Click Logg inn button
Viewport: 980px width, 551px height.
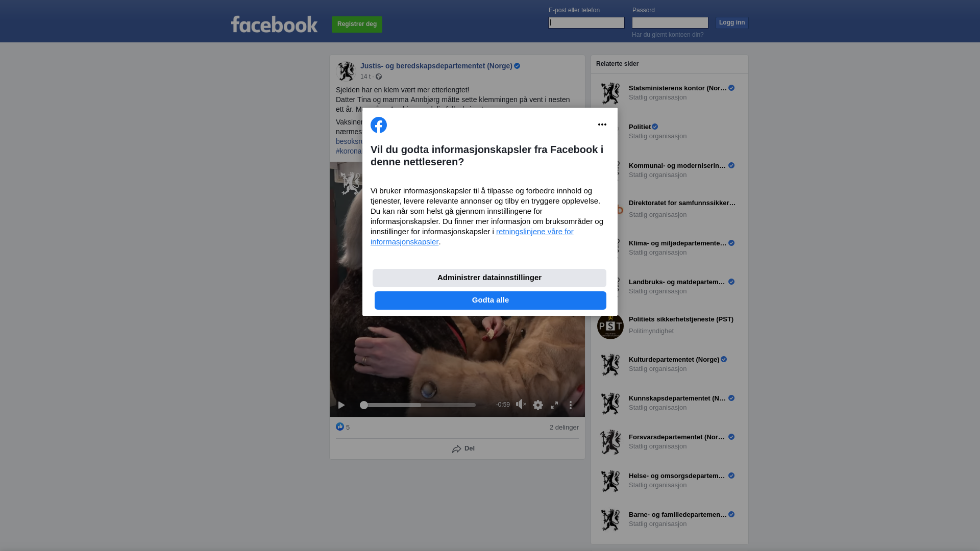point(732,23)
